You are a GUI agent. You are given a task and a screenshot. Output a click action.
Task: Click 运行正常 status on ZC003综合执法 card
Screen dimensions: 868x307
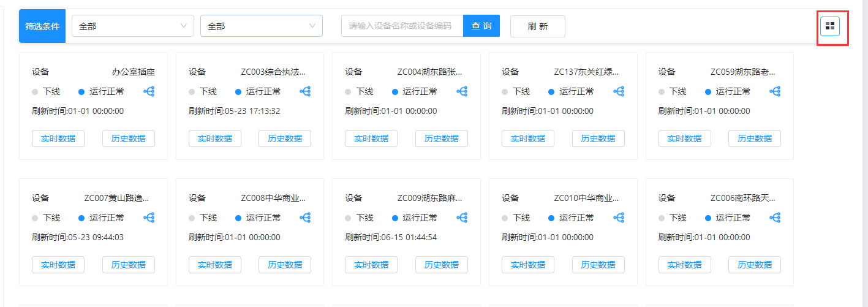tap(258, 91)
